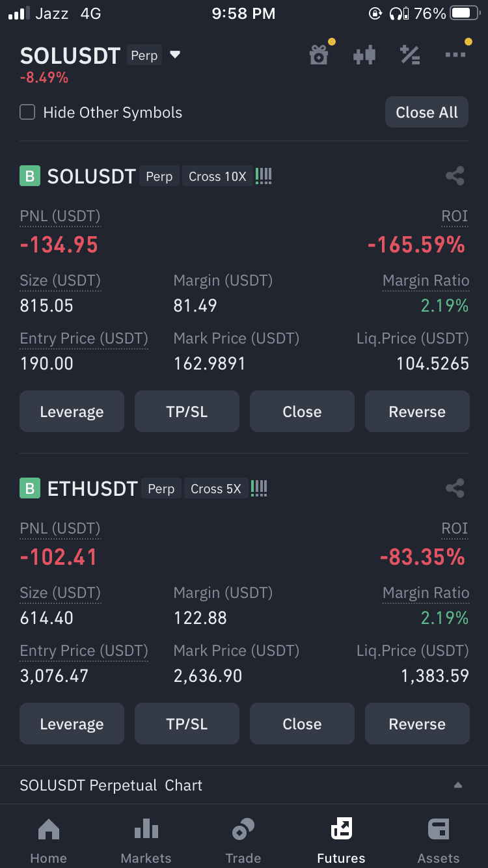Image resolution: width=488 pixels, height=868 pixels.
Task: Share the SOLUSDT position
Action: click(455, 176)
